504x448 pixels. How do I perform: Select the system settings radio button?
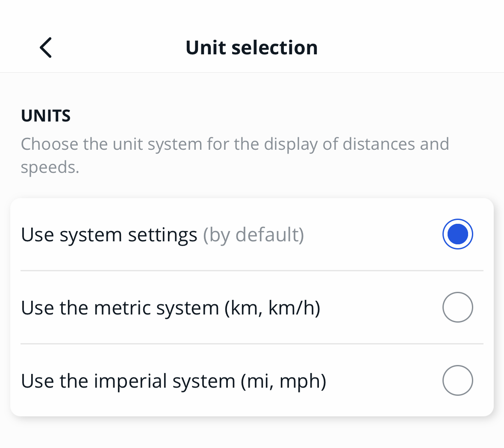[x=457, y=234]
